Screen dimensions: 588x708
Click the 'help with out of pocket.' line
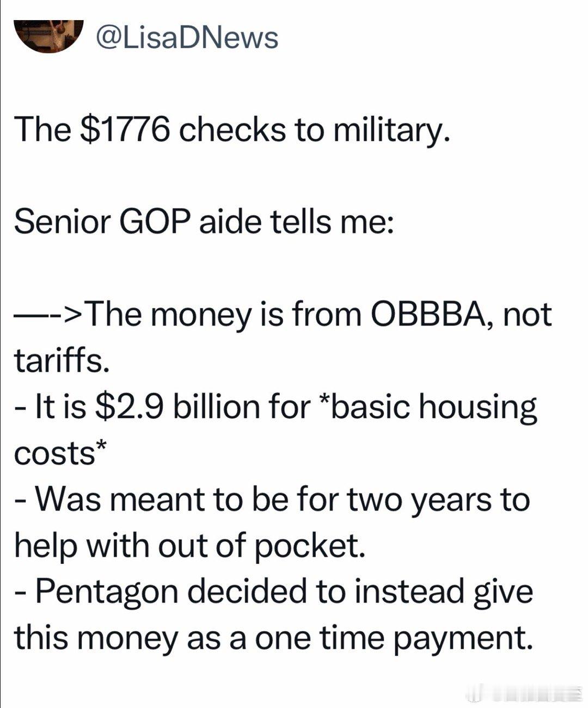coord(189,545)
